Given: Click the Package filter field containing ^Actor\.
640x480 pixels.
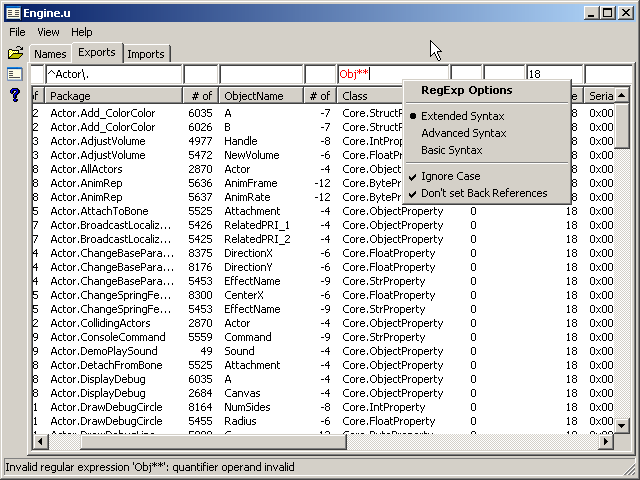Looking at the screenshot, I should coord(113,74).
